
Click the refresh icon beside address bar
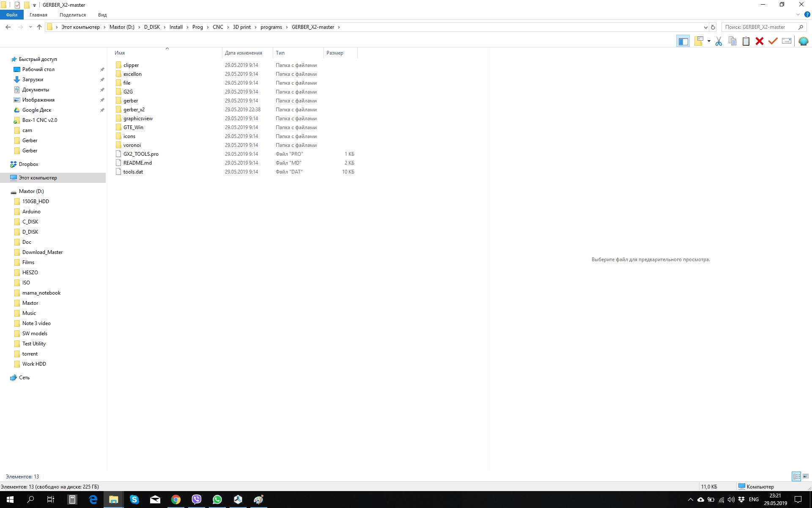click(x=713, y=27)
